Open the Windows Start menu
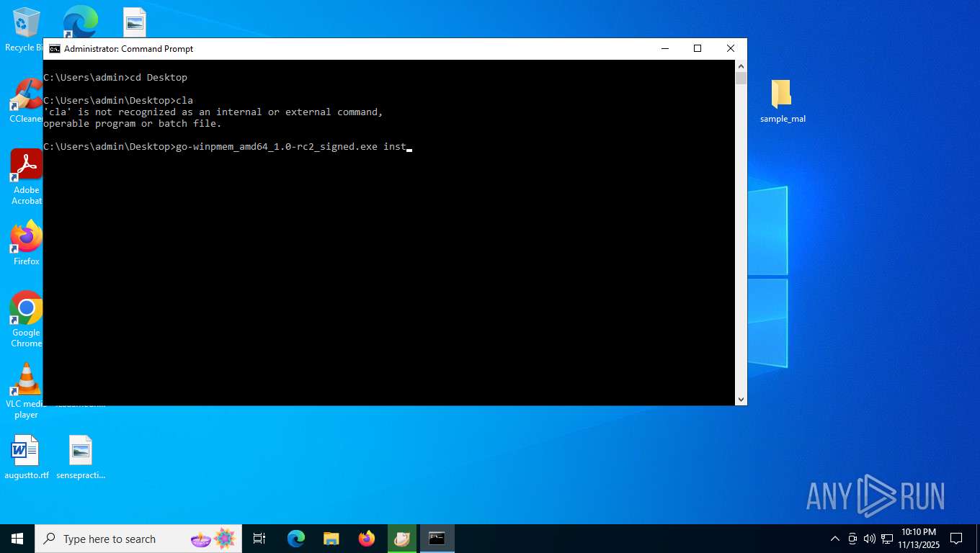 click(17, 539)
